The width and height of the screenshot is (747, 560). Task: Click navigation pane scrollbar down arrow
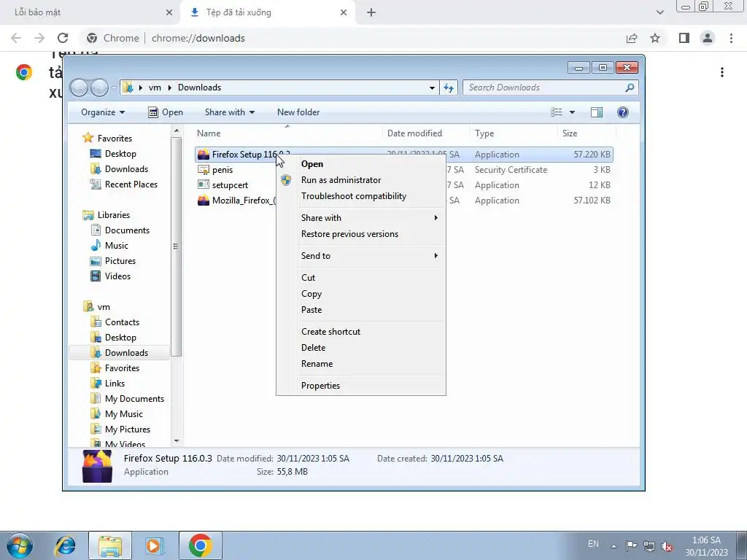[177, 441]
